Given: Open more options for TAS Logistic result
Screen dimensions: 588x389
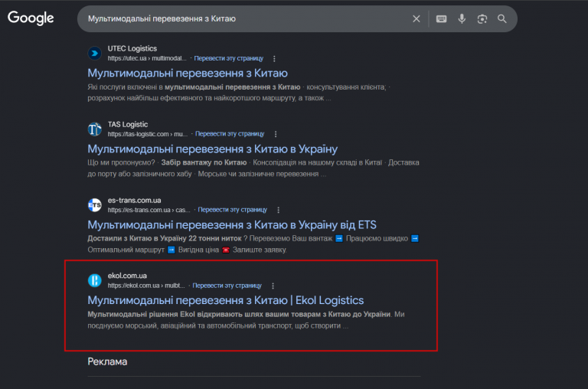Looking at the screenshot, I should (x=276, y=134).
